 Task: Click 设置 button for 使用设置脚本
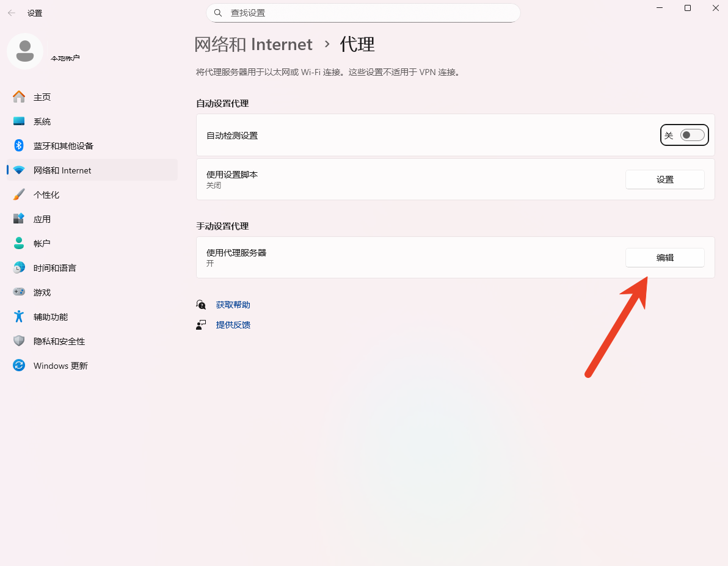tap(664, 180)
